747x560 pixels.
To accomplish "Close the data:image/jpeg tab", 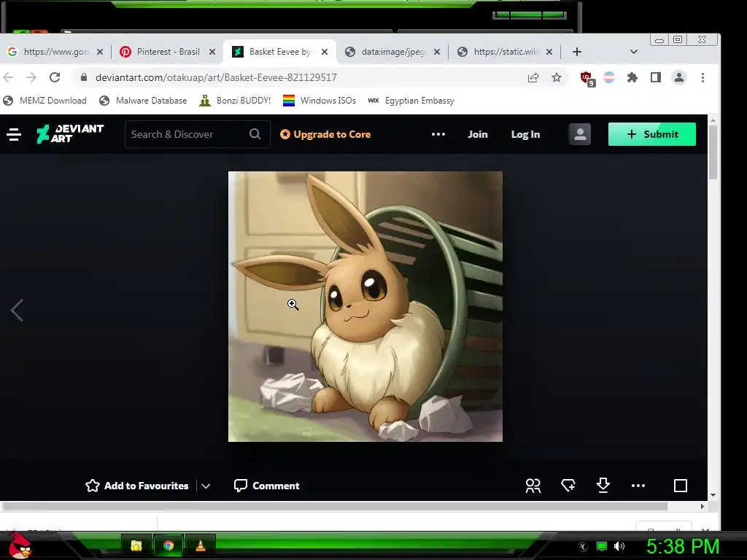I will coord(437,52).
